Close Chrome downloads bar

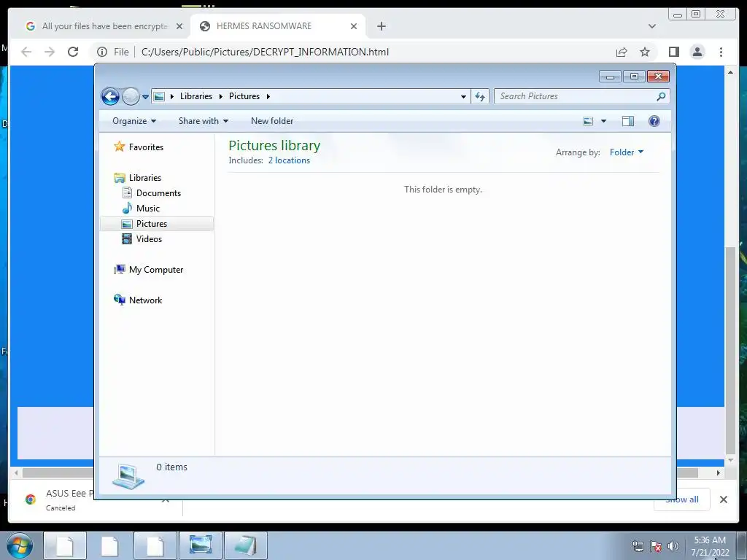tap(723, 499)
